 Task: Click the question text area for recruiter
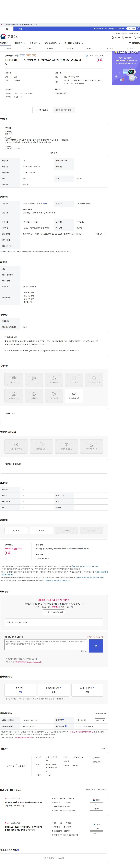pyautogui.click(x=46, y=645)
